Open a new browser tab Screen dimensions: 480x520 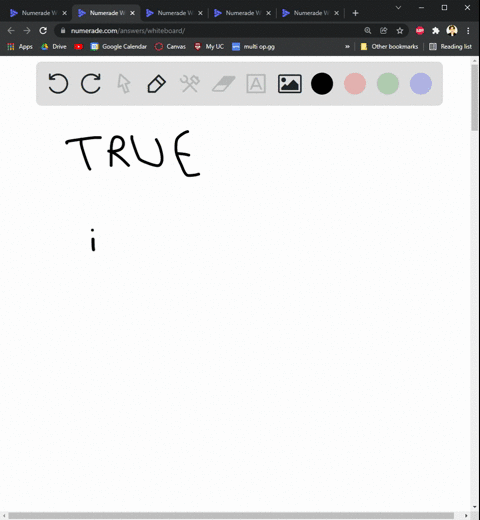[355, 13]
